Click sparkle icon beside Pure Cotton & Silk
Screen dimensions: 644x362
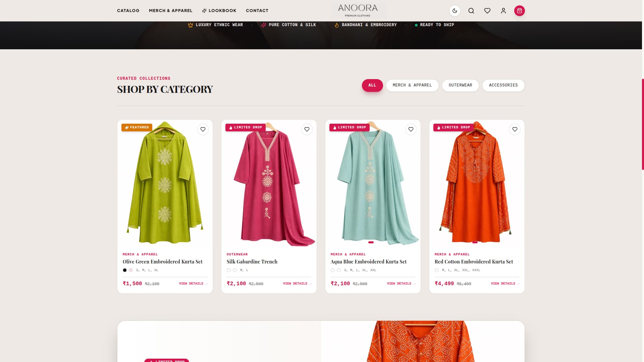coord(264,25)
